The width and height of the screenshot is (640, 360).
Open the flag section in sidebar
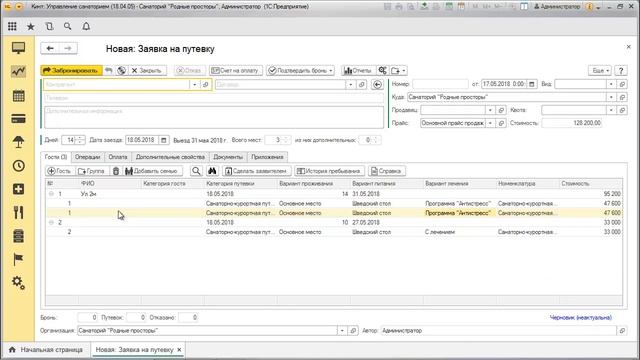click(18, 259)
